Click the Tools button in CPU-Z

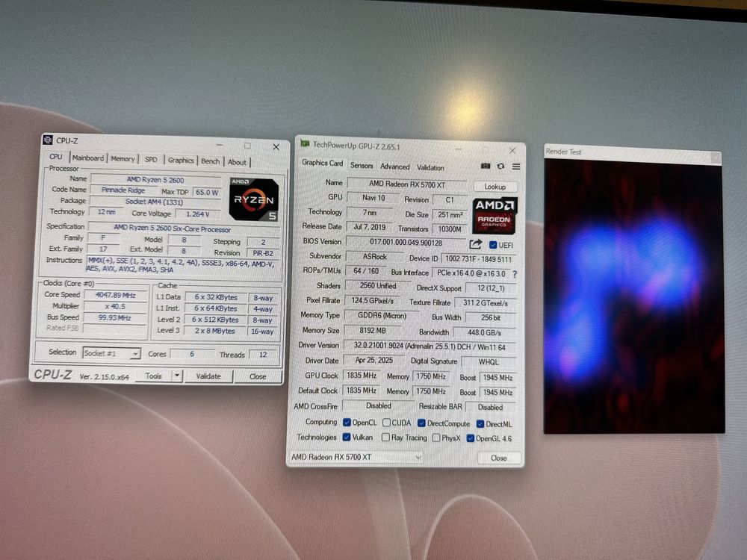153,376
